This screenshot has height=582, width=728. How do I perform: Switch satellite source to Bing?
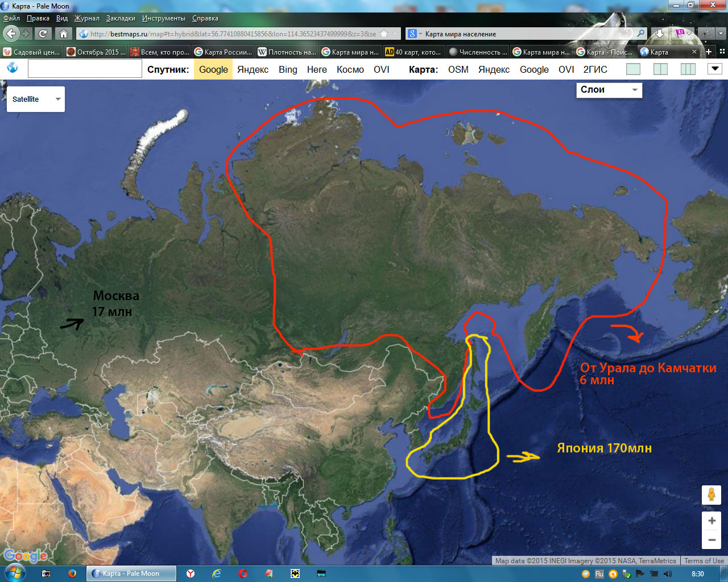tap(288, 69)
